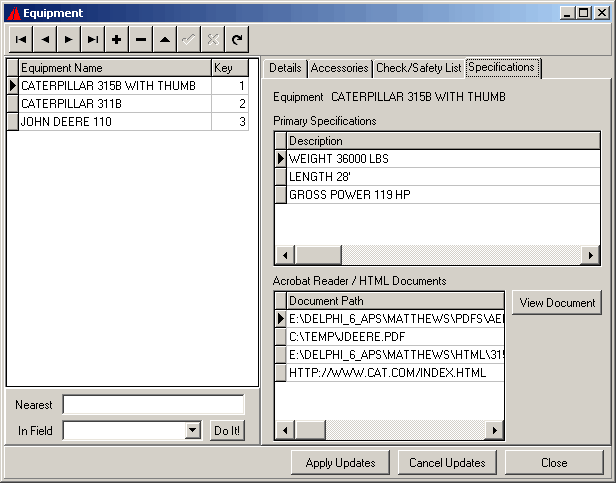
Task: Click Key cell with value 3
Action: click(230, 122)
